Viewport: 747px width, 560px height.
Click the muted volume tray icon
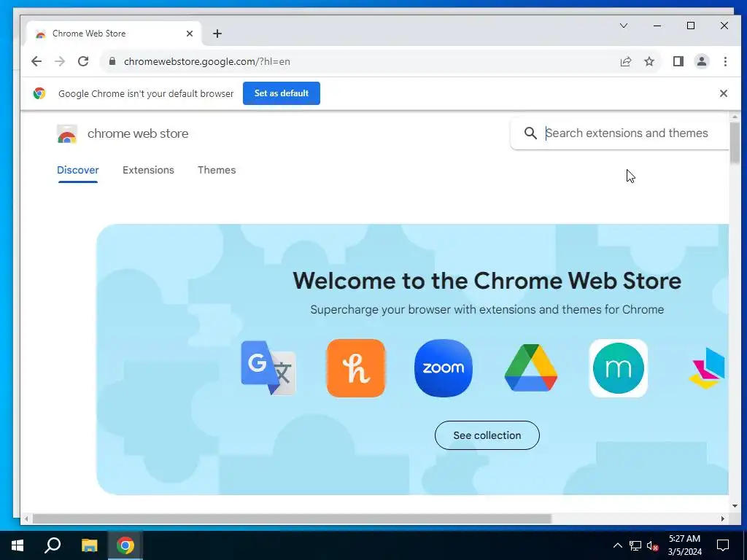click(x=652, y=545)
